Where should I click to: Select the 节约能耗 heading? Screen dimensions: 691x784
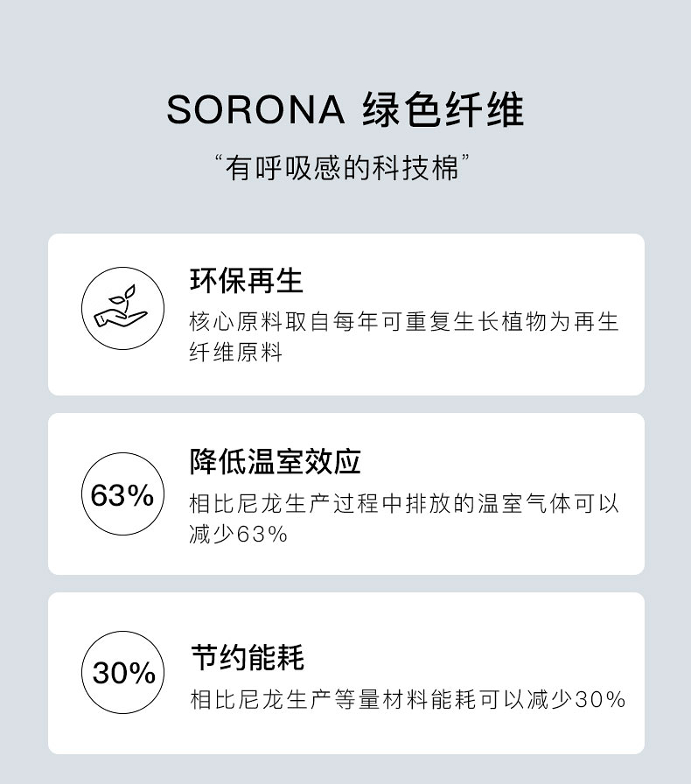pos(247,657)
